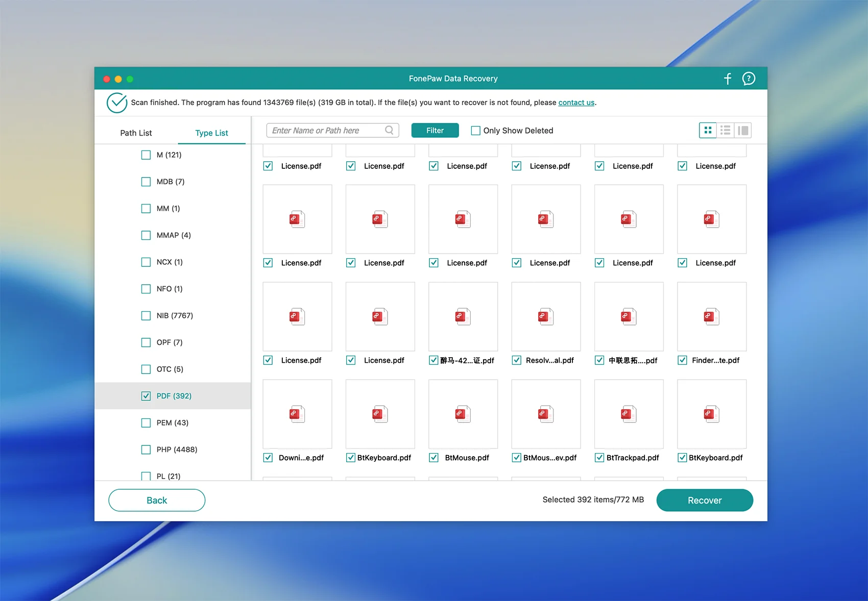Open the BtMouse.pdf file thumbnail
This screenshot has height=601, width=868.
pyautogui.click(x=463, y=414)
